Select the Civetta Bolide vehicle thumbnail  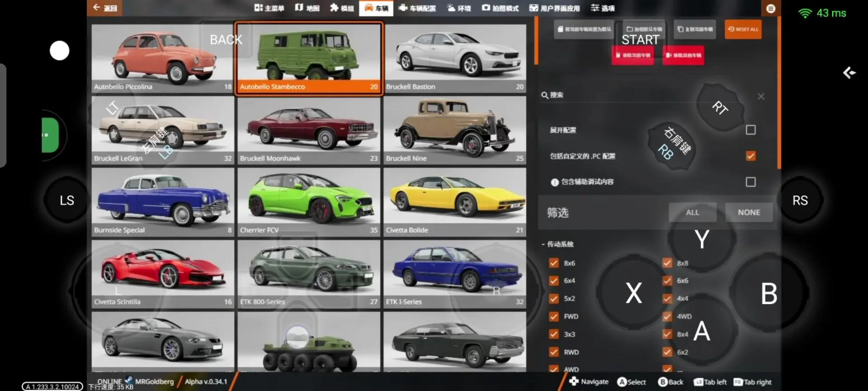tap(455, 201)
